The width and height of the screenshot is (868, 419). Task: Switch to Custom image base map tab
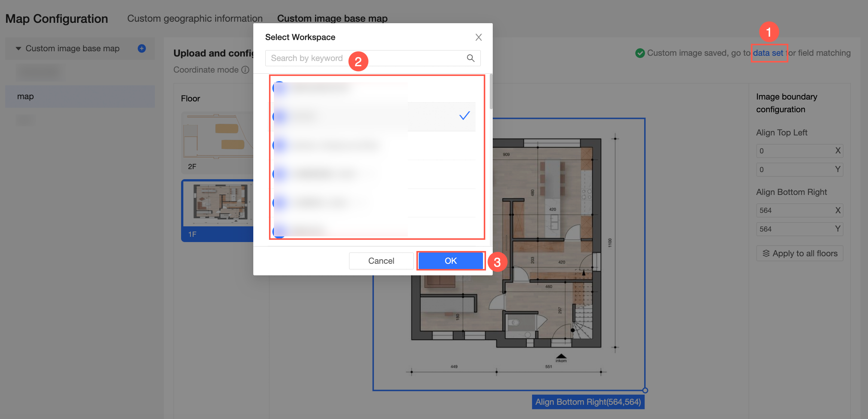click(332, 18)
